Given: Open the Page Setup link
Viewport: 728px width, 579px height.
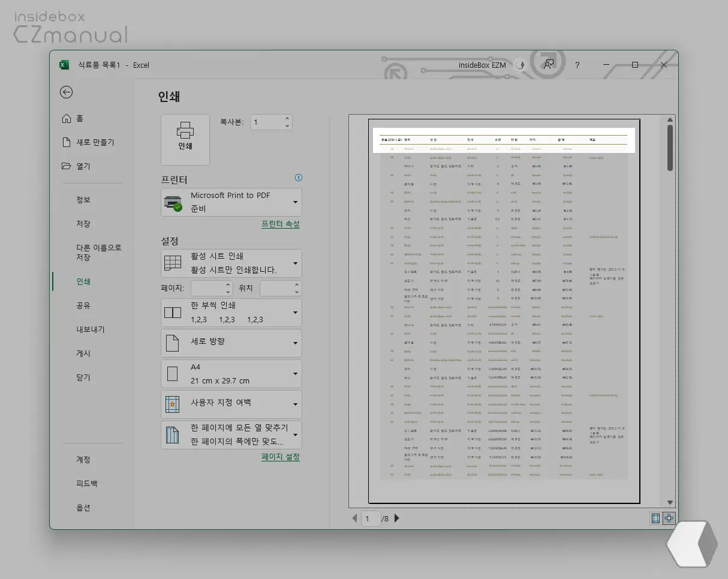Looking at the screenshot, I should click(x=280, y=457).
